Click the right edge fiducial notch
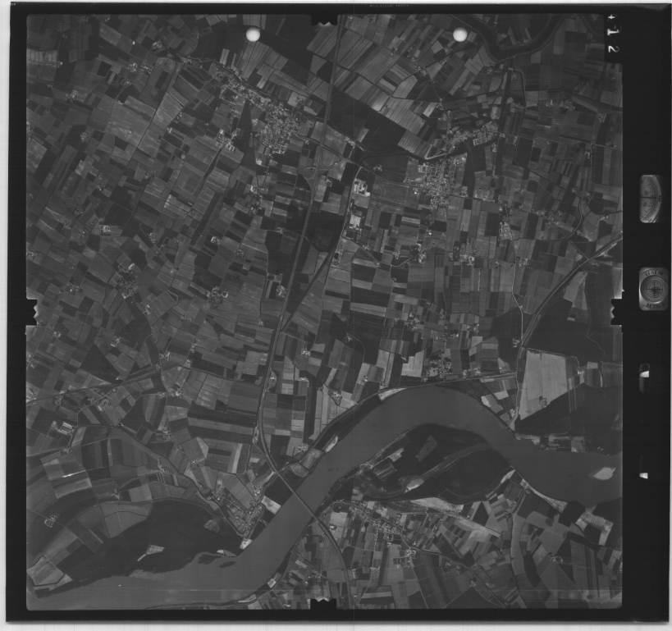The height and width of the screenshot is (631, 672). click(x=617, y=312)
